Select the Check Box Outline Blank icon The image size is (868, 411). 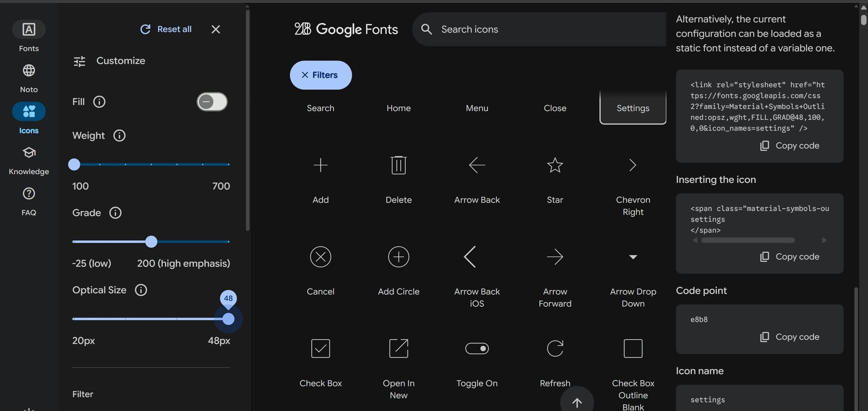(x=633, y=348)
